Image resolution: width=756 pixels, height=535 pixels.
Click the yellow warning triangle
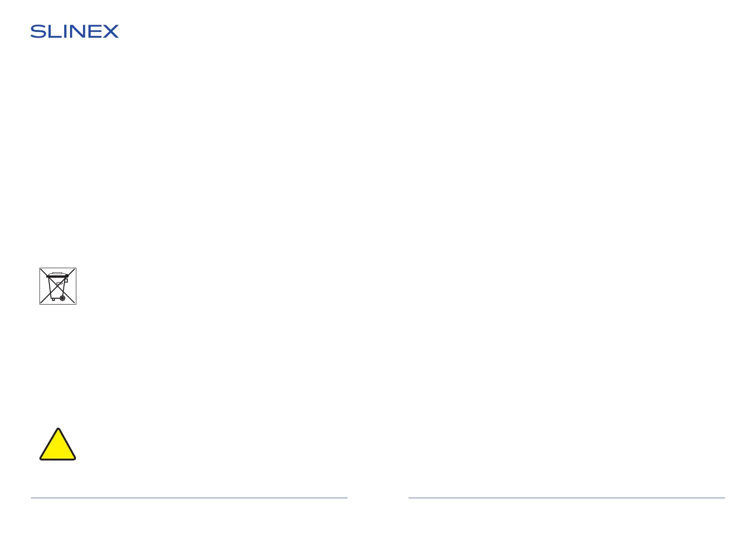coord(57,444)
